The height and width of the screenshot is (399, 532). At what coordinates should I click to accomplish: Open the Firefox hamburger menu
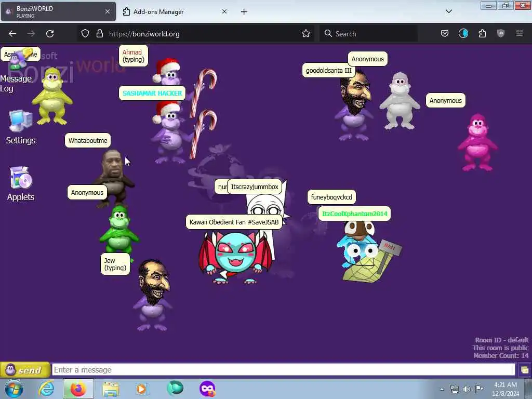pyautogui.click(x=519, y=33)
